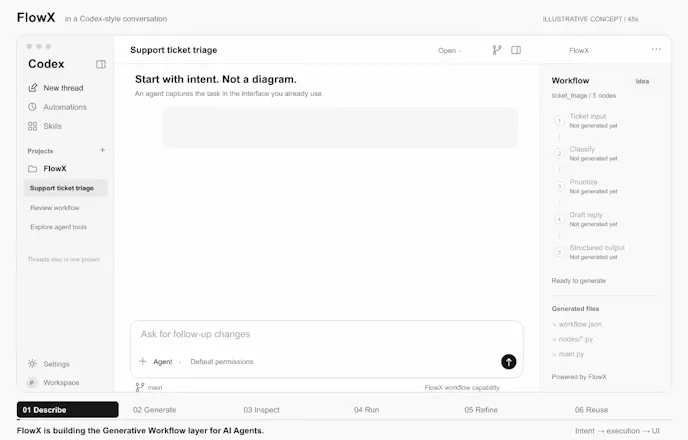
Task: Click the New thread pencil icon
Action: 32,88
